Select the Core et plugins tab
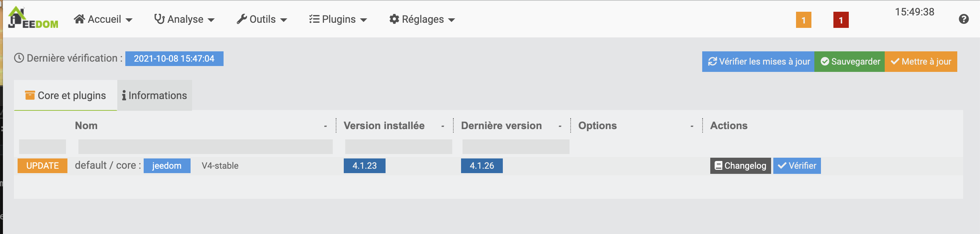The height and width of the screenshot is (234, 980). (x=66, y=95)
